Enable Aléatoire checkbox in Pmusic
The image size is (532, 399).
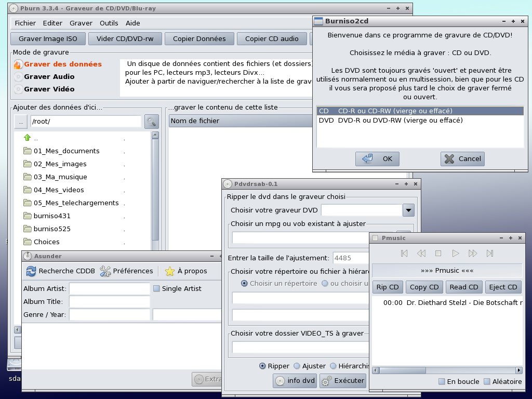coord(487,381)
